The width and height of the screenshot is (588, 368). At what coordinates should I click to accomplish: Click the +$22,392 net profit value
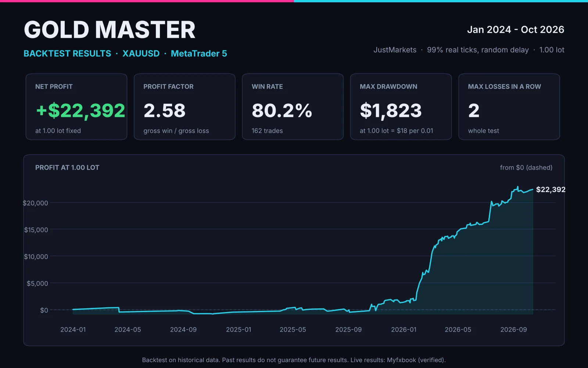coord(80,110)
